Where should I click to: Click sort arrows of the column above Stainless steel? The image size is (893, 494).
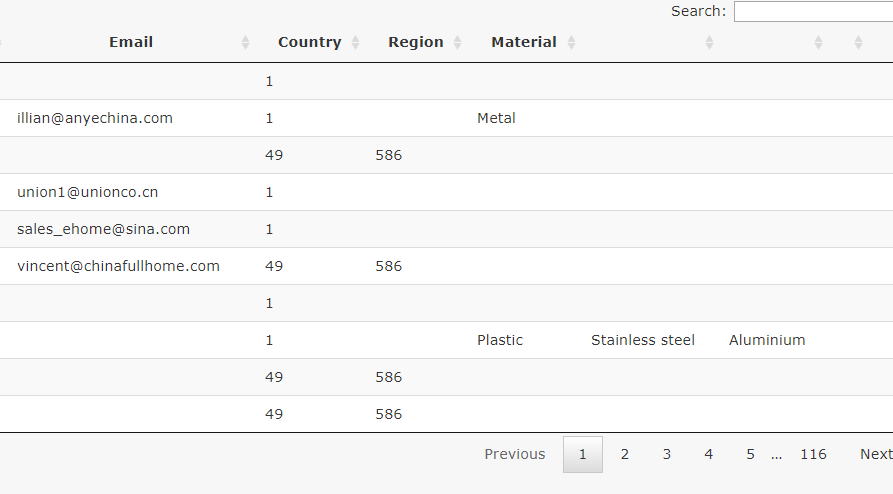[x=709, y=43]
